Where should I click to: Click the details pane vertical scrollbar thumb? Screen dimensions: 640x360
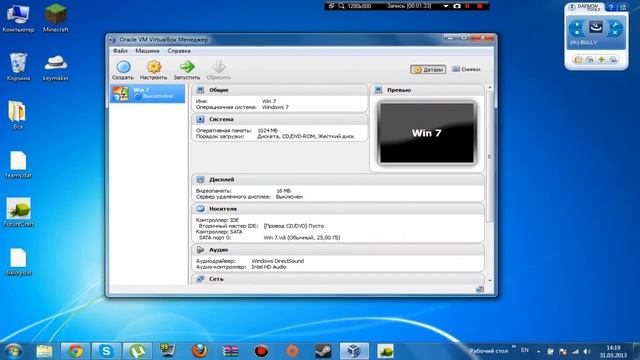(490, 157)
